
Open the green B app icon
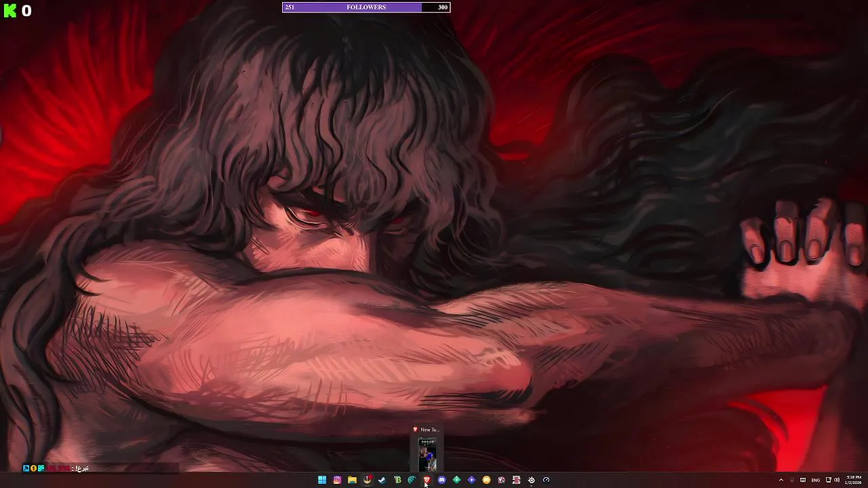pos(397,480)
